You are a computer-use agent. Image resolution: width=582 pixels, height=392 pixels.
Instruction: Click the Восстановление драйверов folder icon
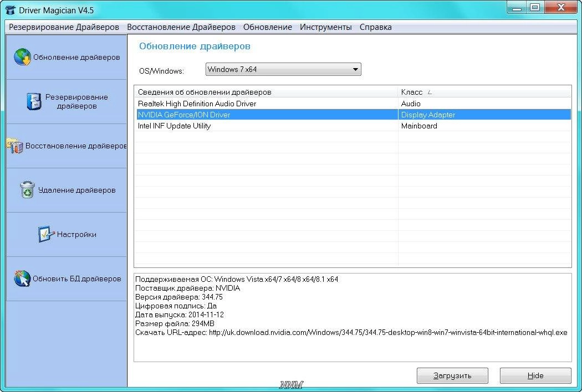pyautogui.click(x=15, y=146)
